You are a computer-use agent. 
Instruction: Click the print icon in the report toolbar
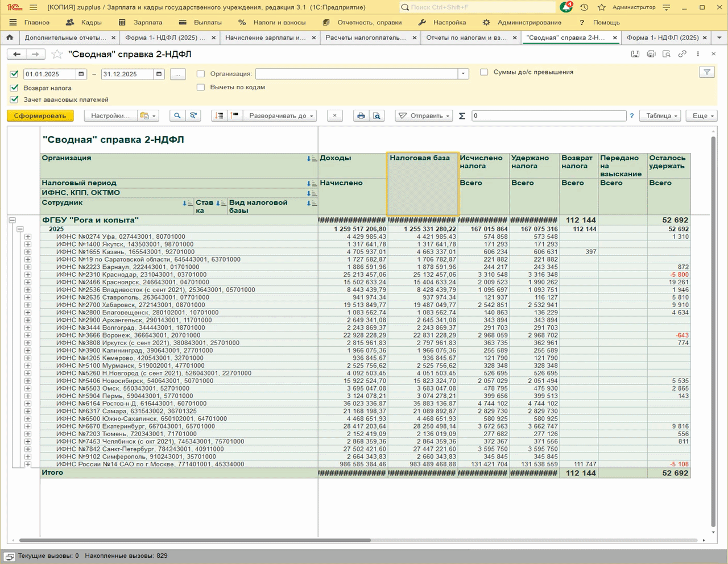pyautogui.click(x=360, y=115)
